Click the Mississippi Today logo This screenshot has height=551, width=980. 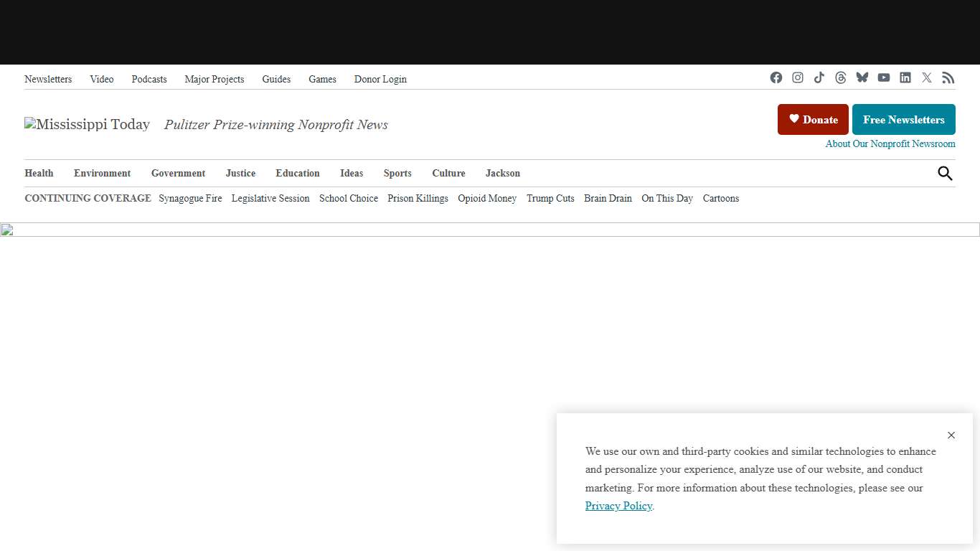(88, 125)
